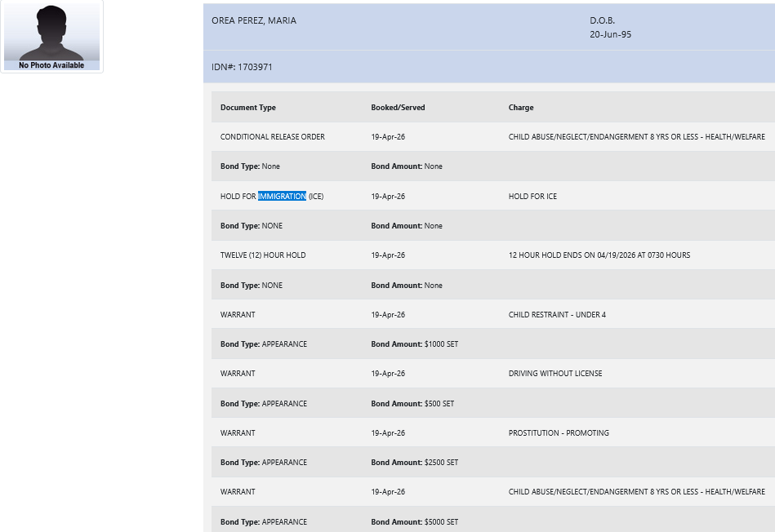This screenshot has height=532, width=775.
Task: Click the Charge column header
Action: pos(520,108)
